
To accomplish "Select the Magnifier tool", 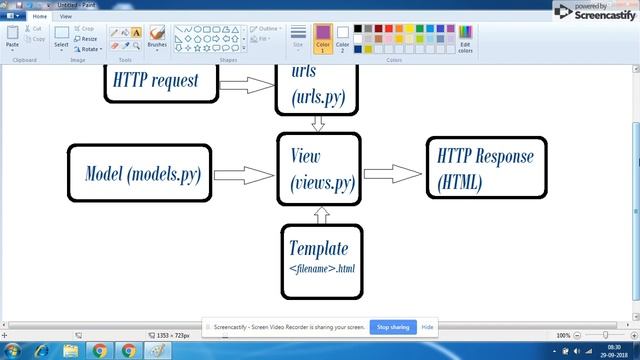I will (136, 46).
